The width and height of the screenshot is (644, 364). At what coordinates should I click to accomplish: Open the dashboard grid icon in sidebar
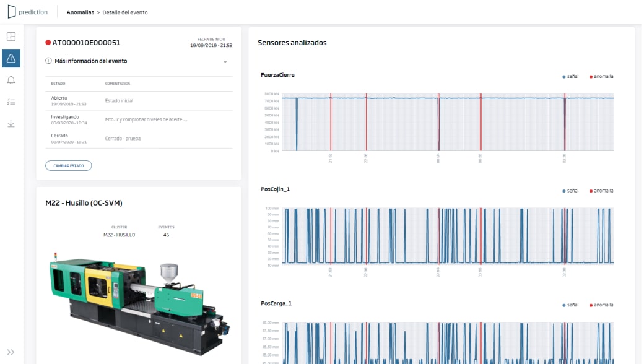tap(11, 37)
